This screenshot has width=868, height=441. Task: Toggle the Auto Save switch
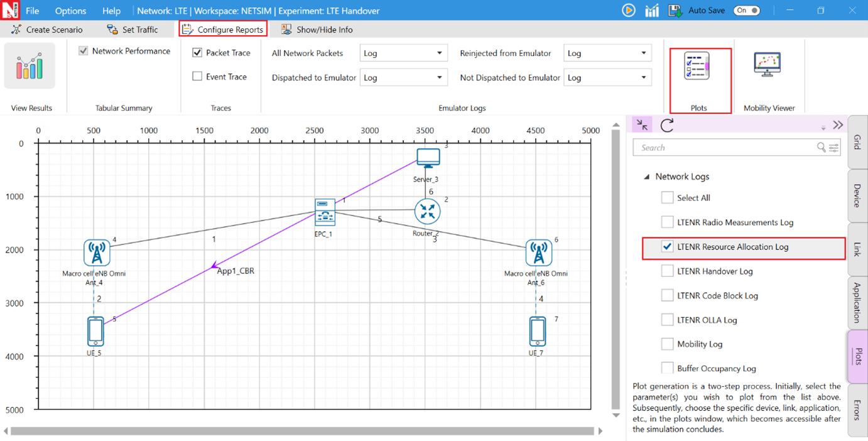pos(746,11)
